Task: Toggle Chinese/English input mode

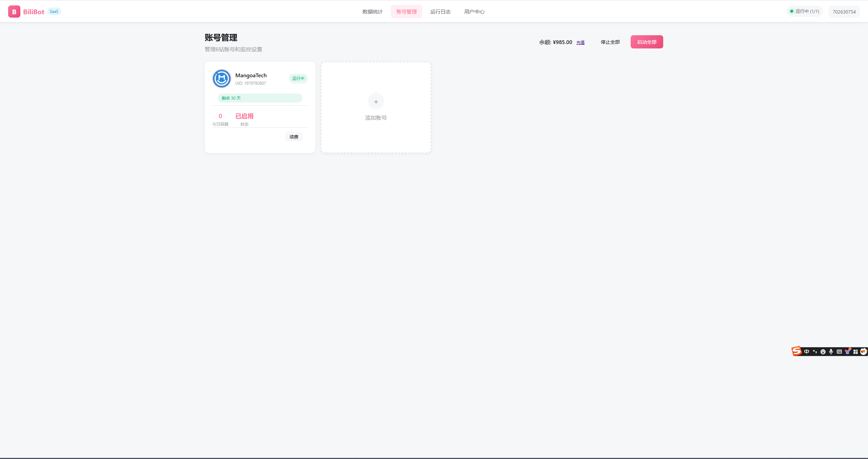Action: coord(807,351)
